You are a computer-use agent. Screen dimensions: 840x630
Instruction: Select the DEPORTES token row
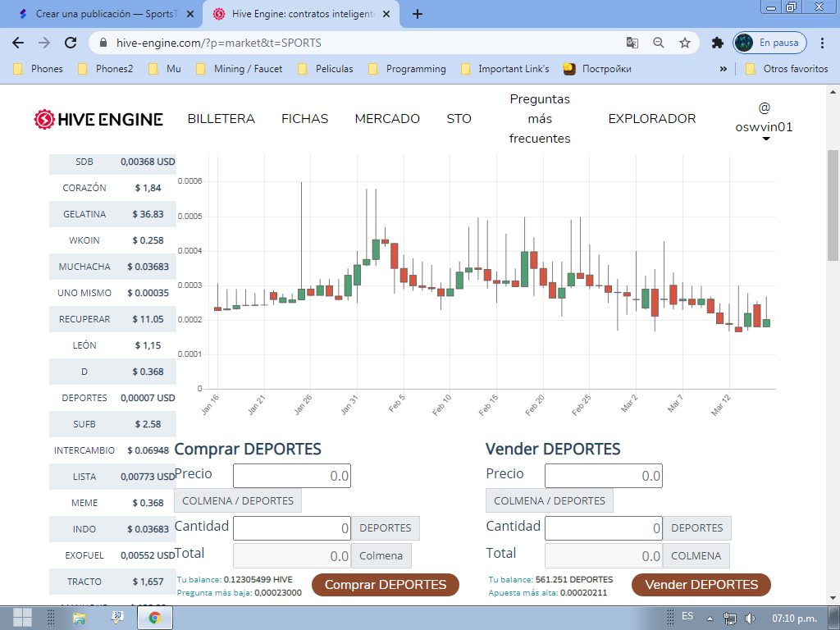tap(112, 398)
